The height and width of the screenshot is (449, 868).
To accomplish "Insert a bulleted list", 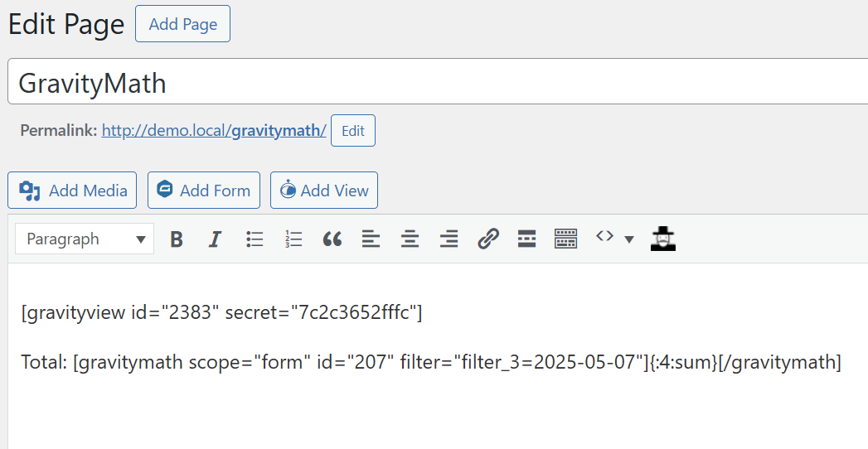I will [255, 239].
